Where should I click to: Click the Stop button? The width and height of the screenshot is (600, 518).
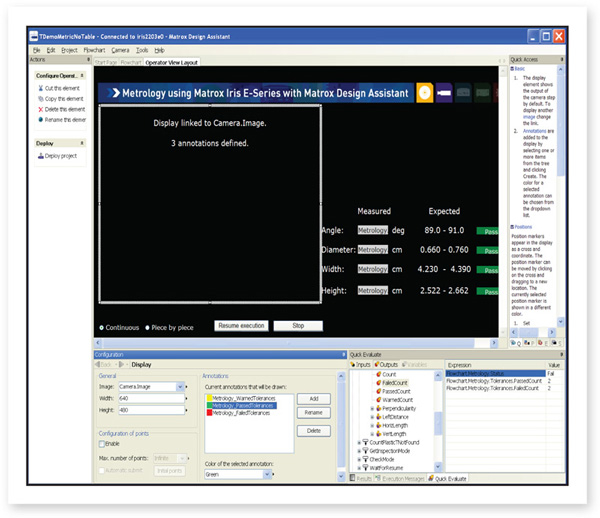pyautogui.click(x=298, y=326)
